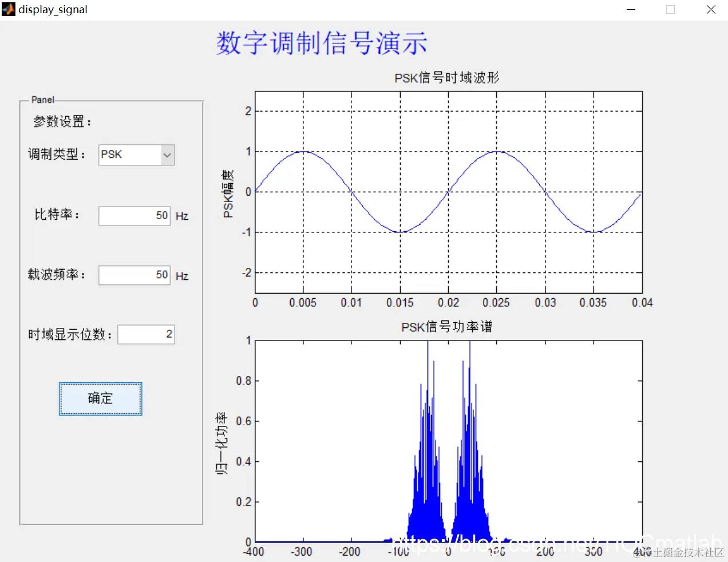This screenshot has height=562, width=728.
Task: Click the PSK信号时域波形 plot title
Action: [x=447, y=77]
